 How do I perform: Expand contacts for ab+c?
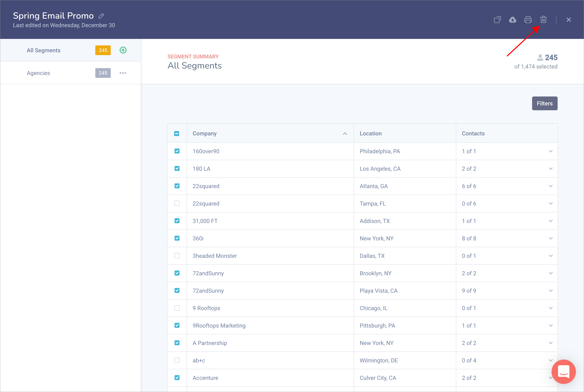click(x=551, y=361)
